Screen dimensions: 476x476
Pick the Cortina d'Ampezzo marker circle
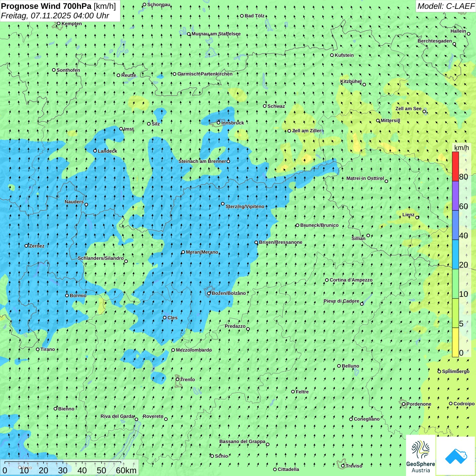[327, 280]
